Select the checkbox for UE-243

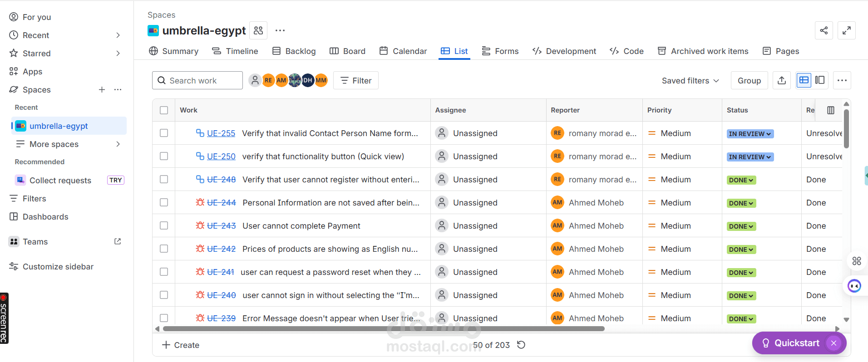(x=164, y=225)
